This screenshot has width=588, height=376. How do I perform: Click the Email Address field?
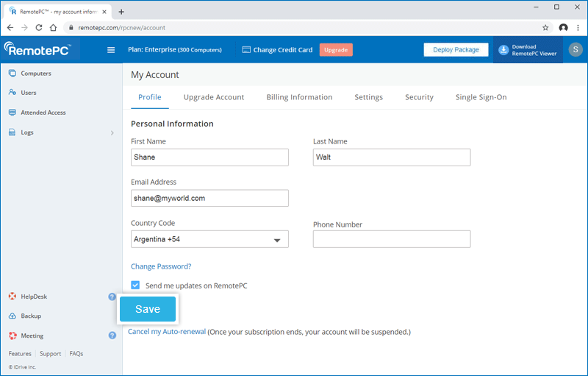point(209,198)
